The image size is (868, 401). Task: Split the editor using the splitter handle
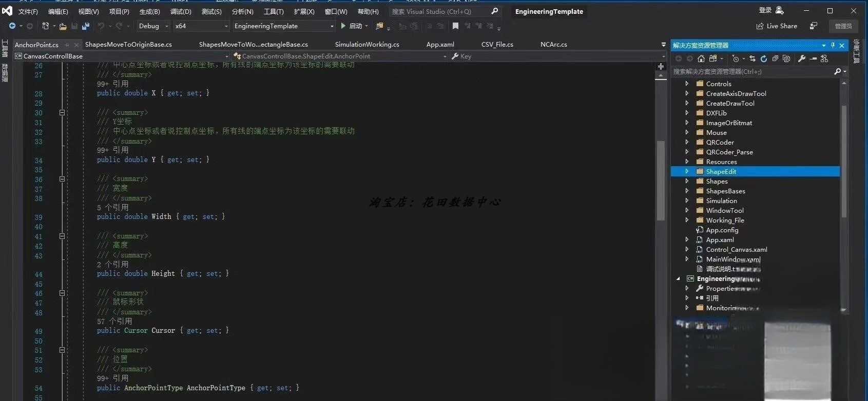tap(661, 66)
